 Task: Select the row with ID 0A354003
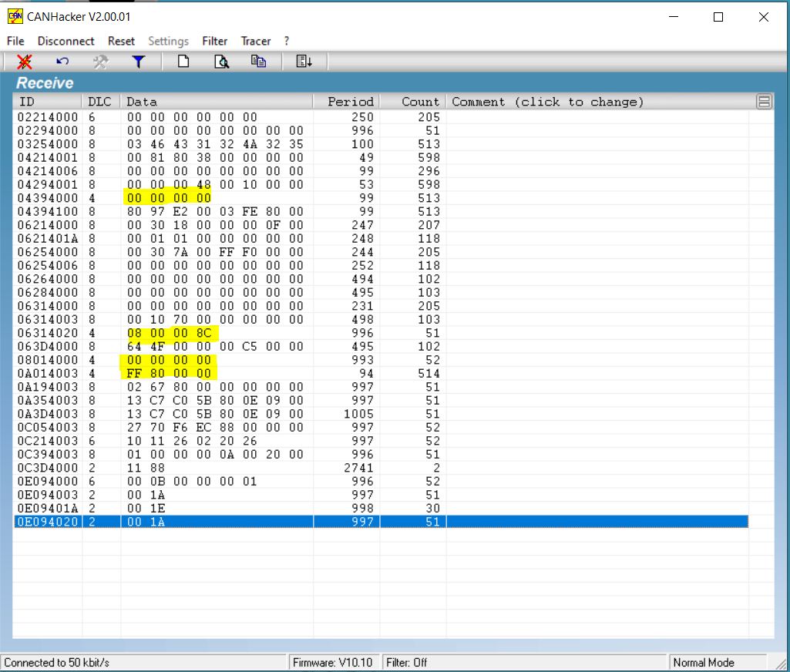(x=381, y=401)
